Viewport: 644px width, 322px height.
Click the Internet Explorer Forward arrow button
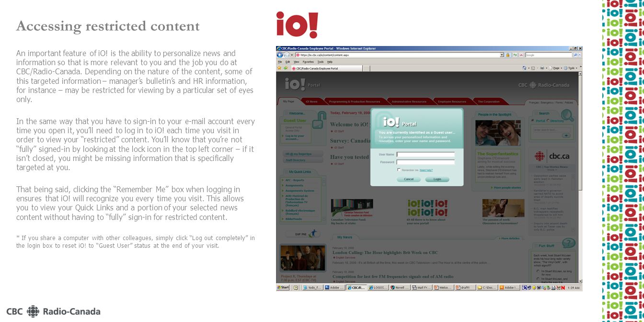tap(287, 55)
